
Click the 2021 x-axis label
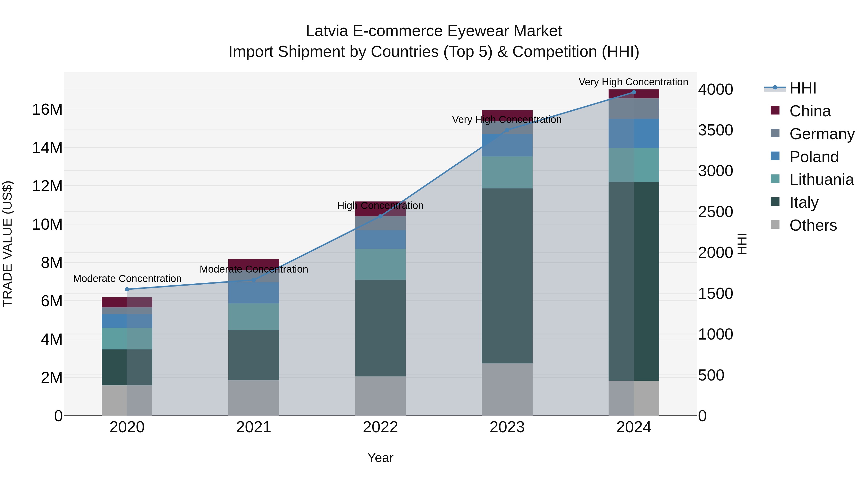(254, 427)
